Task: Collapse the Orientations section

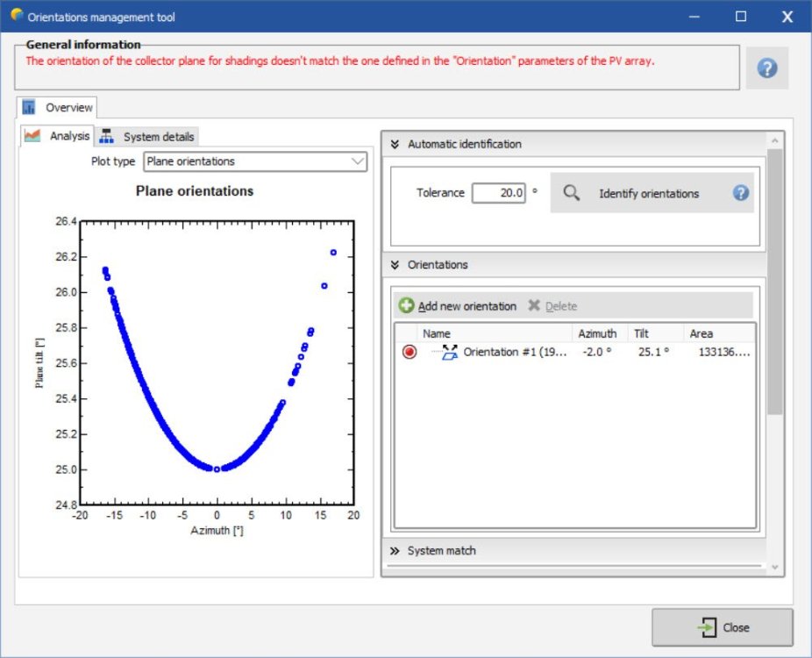Action: [x=395, y=265]
